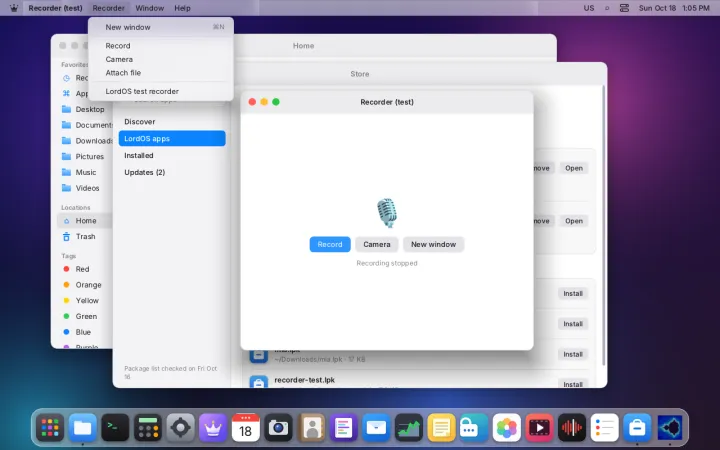This screenshot has height=450, width=720.
Task: Launch the password lock dock icon
Action: (474, 428)
